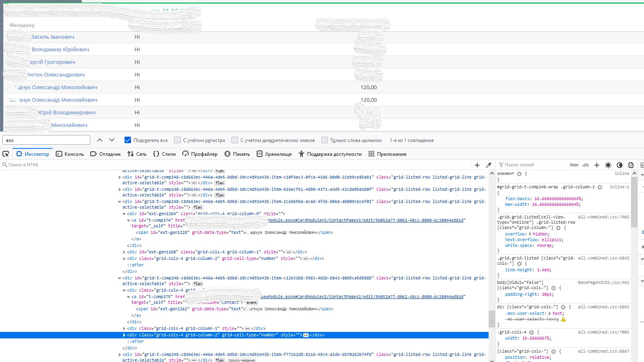Open the Сеть tab
This screenshot has width=644, height=362.
(137, 154)
